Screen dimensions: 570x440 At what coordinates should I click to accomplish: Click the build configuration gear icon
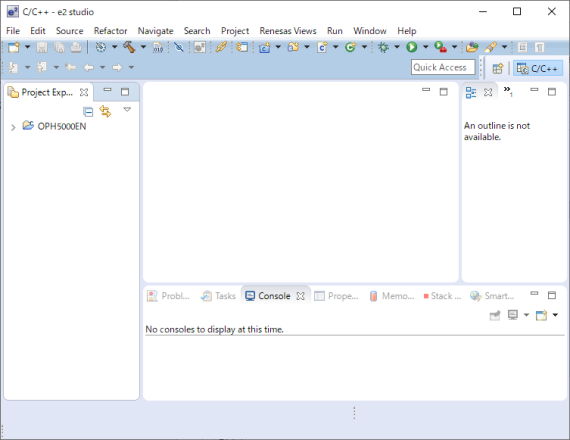coord(101,47)
